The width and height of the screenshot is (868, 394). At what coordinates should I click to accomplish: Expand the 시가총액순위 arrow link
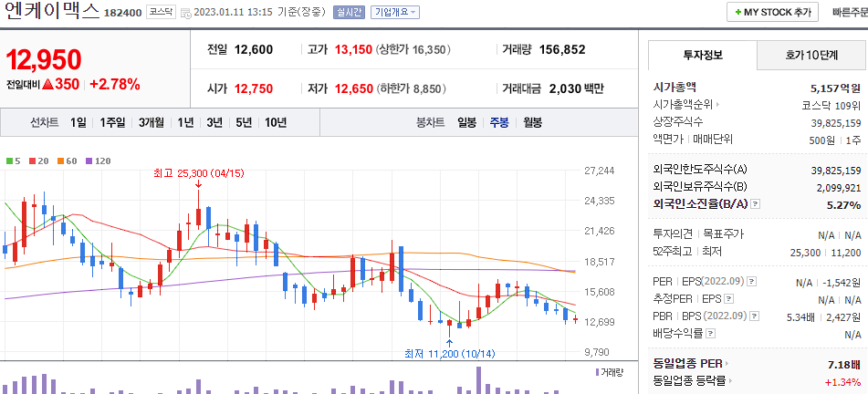point(718,104)
